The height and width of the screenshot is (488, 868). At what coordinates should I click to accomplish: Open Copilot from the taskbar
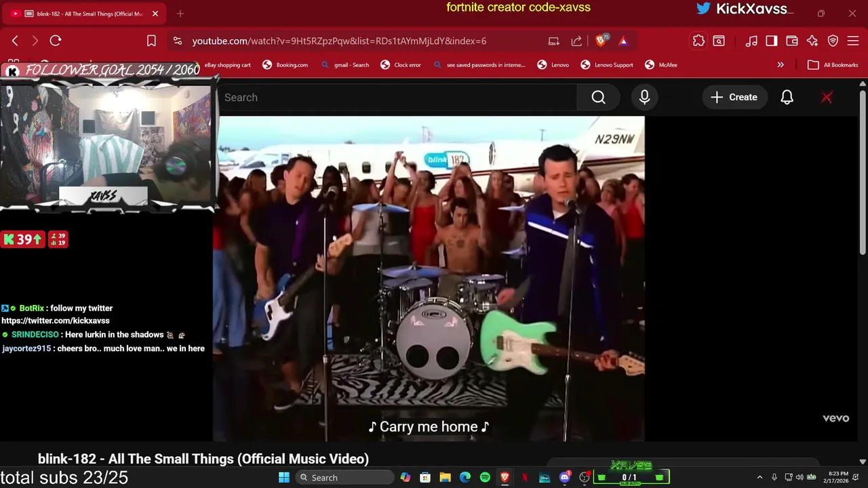406,477
